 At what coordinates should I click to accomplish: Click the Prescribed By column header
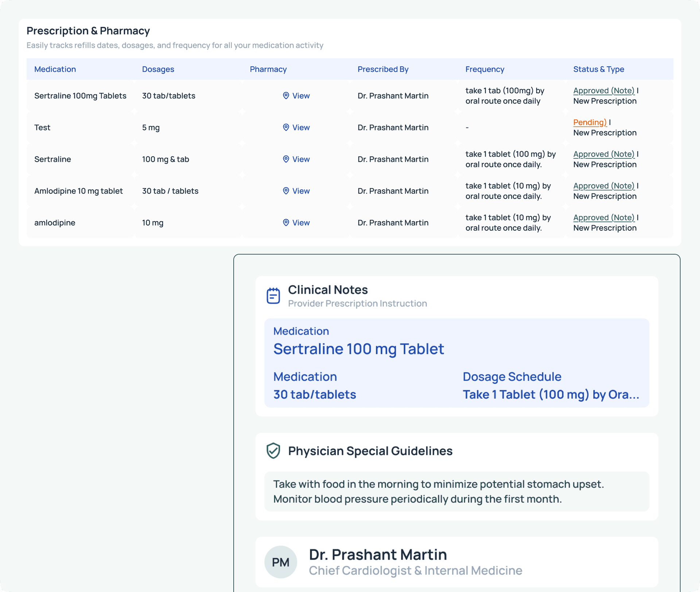click(x=383, y=69)
